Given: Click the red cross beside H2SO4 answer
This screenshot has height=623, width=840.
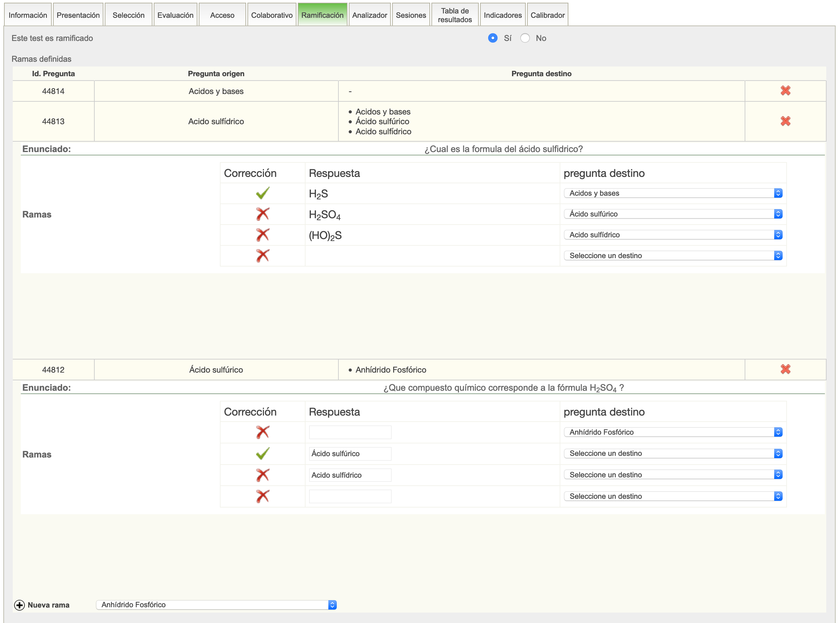Looking at the screenshot, I should [262, 214].
